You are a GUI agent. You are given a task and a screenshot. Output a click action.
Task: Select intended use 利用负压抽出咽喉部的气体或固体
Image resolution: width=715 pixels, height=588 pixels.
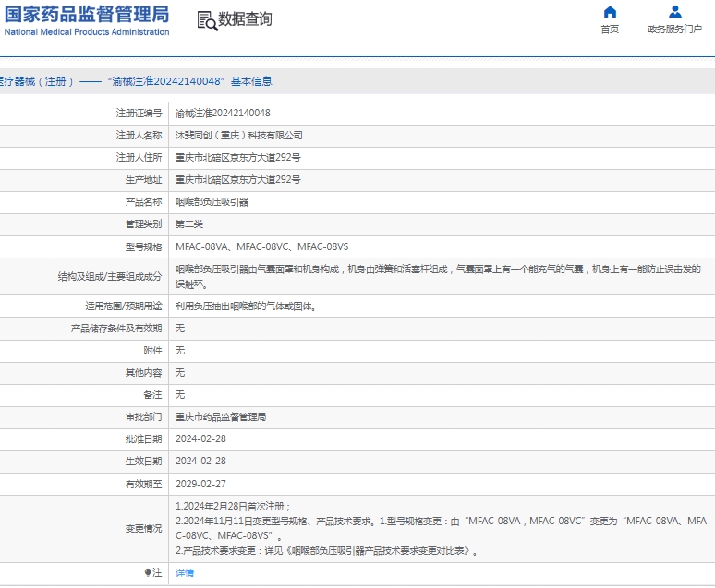click(246, 306)
